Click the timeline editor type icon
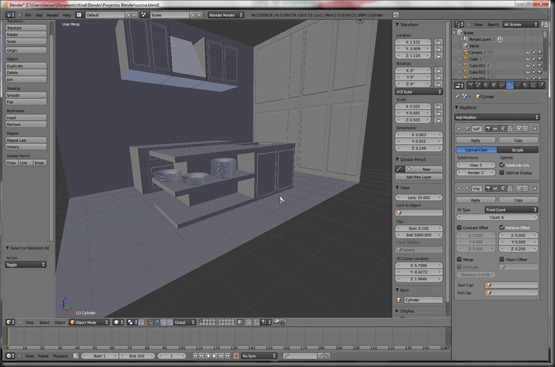Screen dimensions: 555x367 [10, 356]
